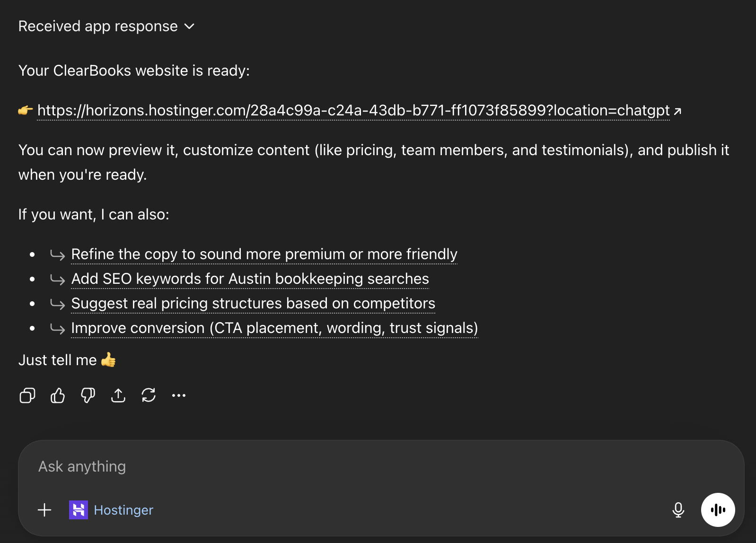Collapse the Received app response section
Screen dimensions: 756x543
[x=189, y=27]
